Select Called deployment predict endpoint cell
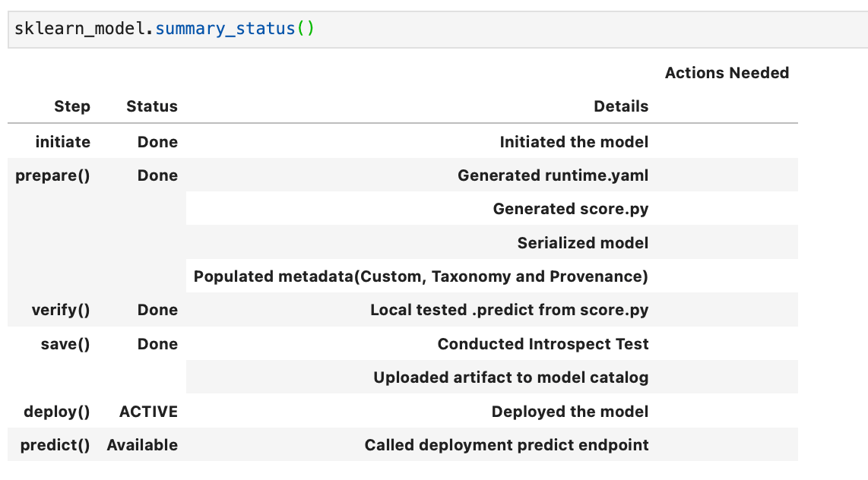868x480 pixels. (x=506, y=445)
